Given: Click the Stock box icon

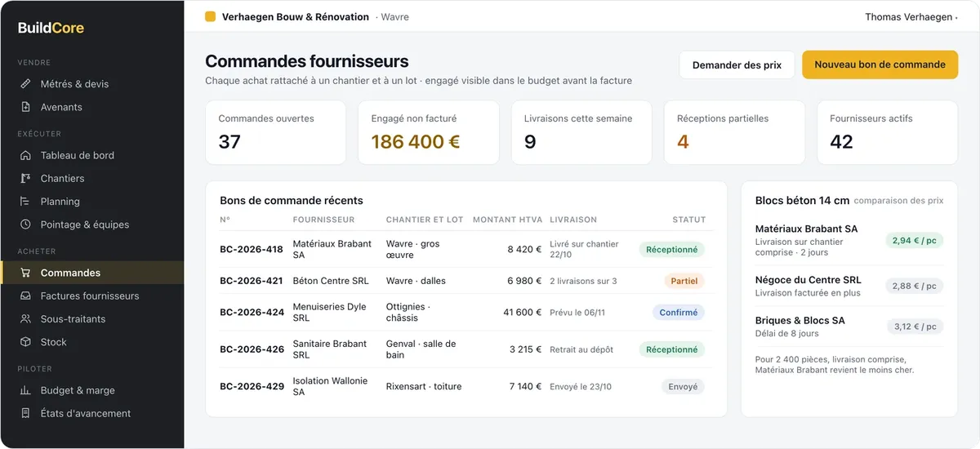Looking at the screenshot, I should coord(25,342).
